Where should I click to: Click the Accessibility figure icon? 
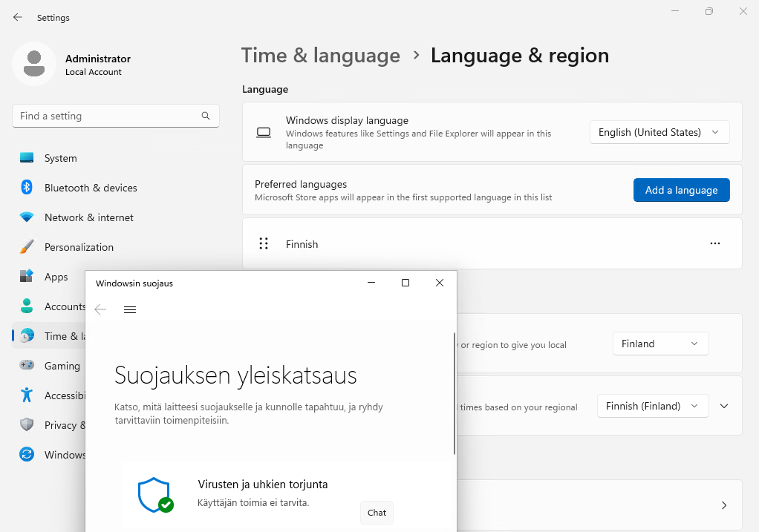pyautogui.click(x=27, y=395)
